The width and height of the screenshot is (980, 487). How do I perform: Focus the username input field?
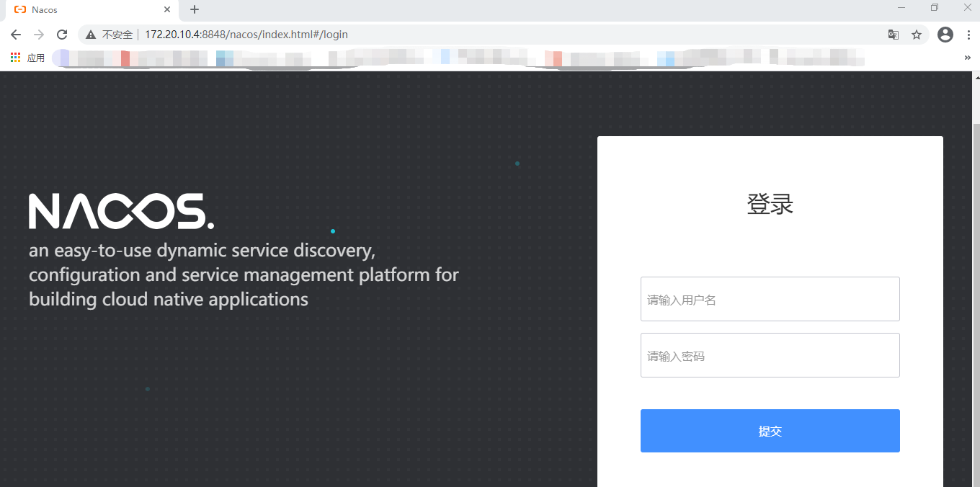point(770,299)
